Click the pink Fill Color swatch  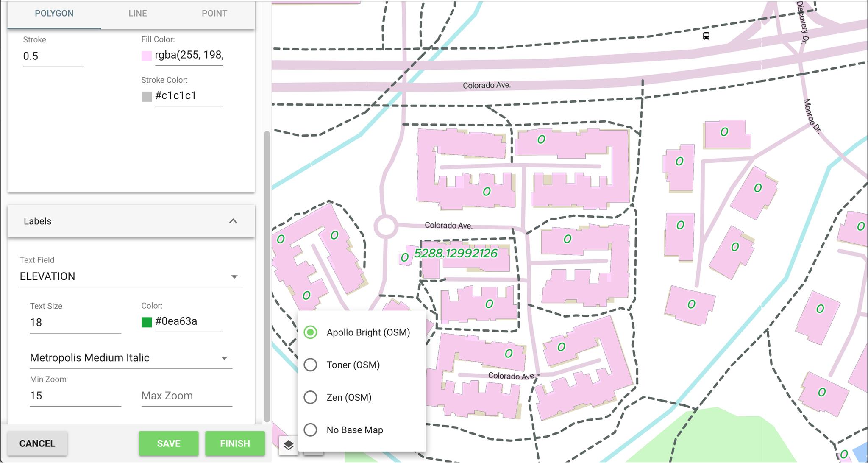point(147,56)
